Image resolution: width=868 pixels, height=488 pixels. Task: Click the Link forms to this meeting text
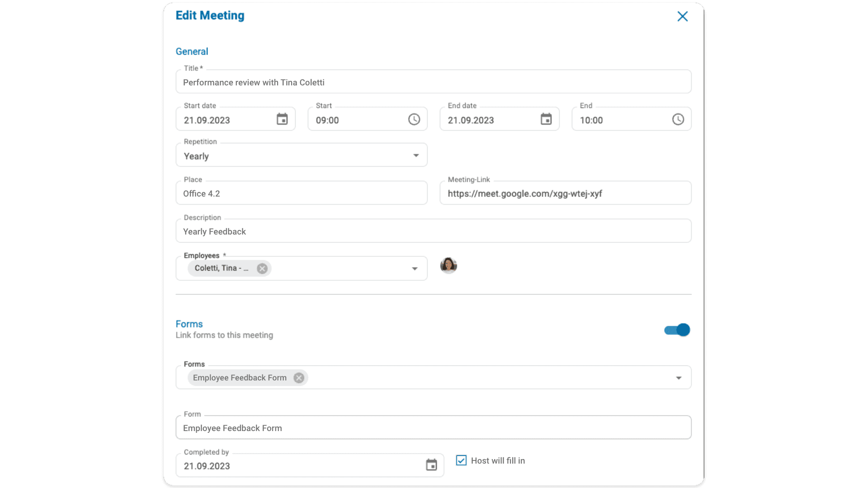click(224, 335)
